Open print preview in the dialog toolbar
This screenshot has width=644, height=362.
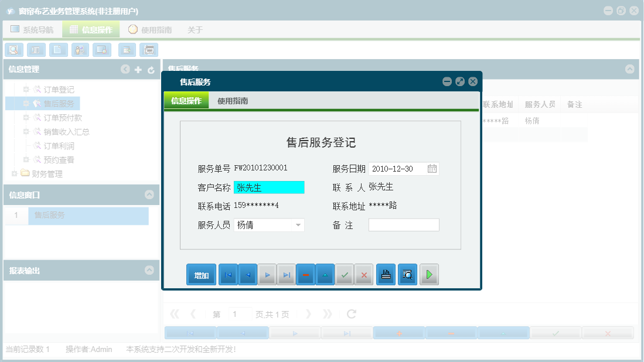(x=407, y=274)
